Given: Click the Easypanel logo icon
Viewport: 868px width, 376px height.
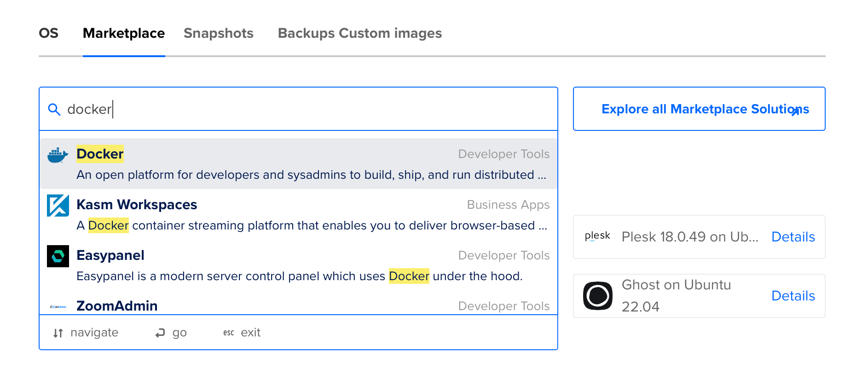Looking at the screenshot, I should pos(58,256).
